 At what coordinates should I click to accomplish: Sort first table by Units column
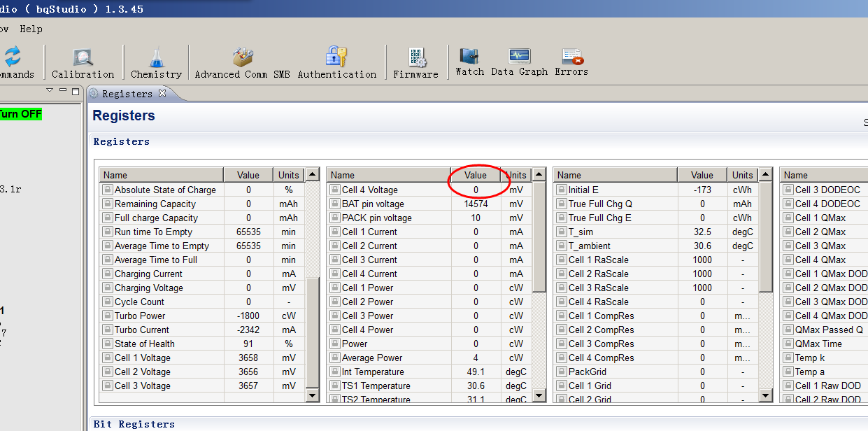point(289,175)
